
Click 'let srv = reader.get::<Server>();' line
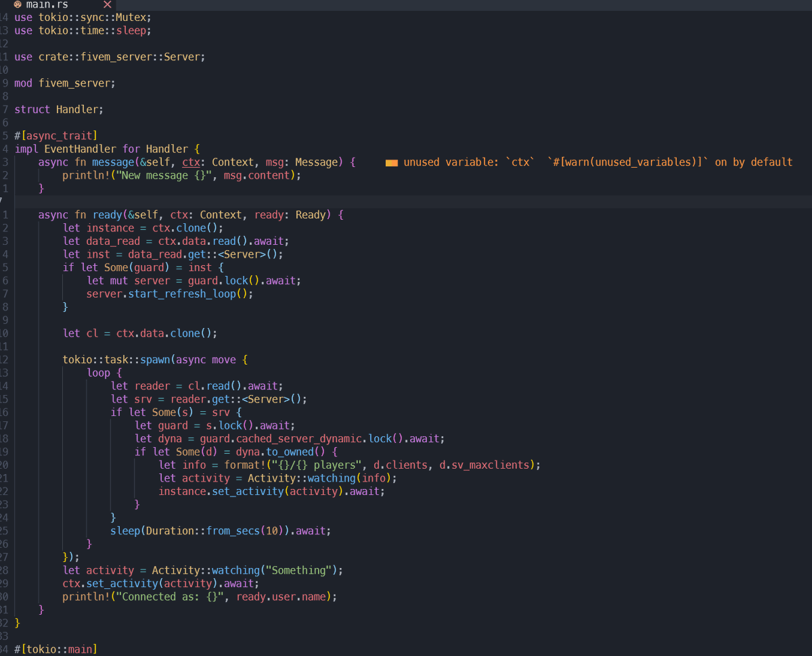[x=208, y=399]
